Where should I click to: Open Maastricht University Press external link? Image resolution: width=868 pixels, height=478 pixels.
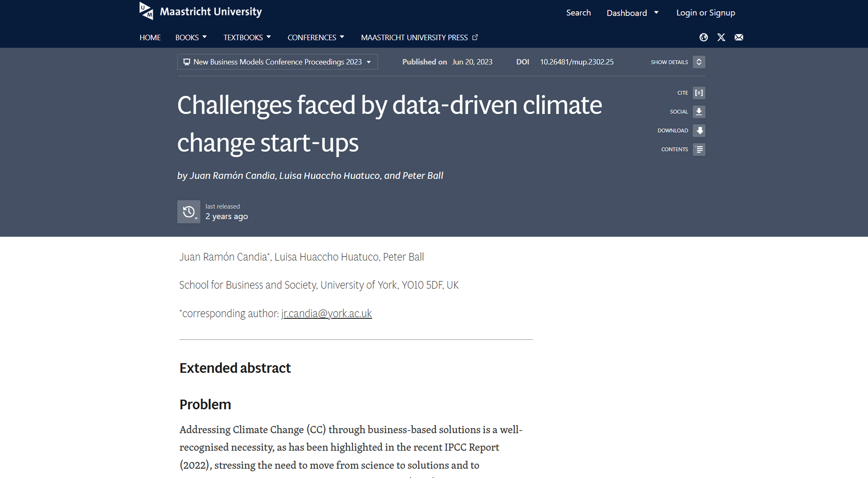coord(419,38)
